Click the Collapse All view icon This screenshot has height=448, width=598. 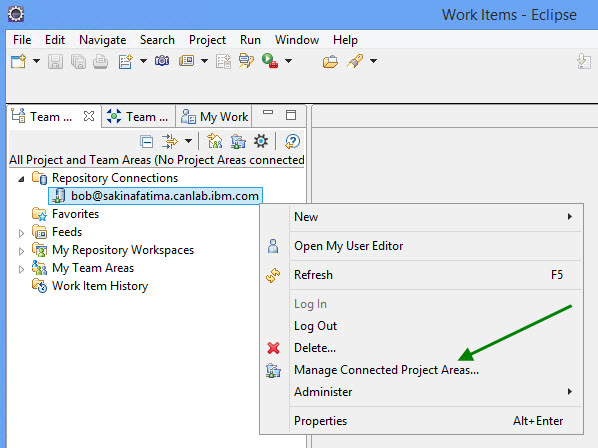(x=146, y=141)
